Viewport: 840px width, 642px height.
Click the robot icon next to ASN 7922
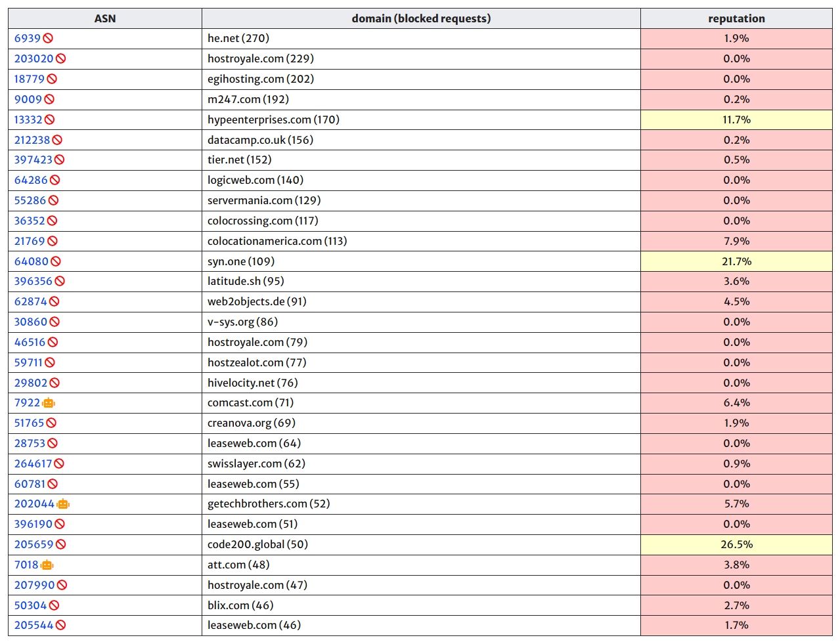49,403
